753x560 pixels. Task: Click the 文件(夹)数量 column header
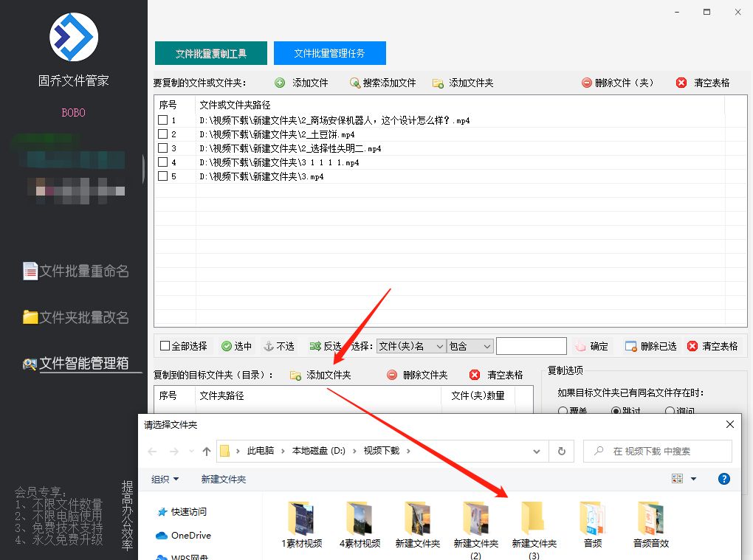point(478,395)
